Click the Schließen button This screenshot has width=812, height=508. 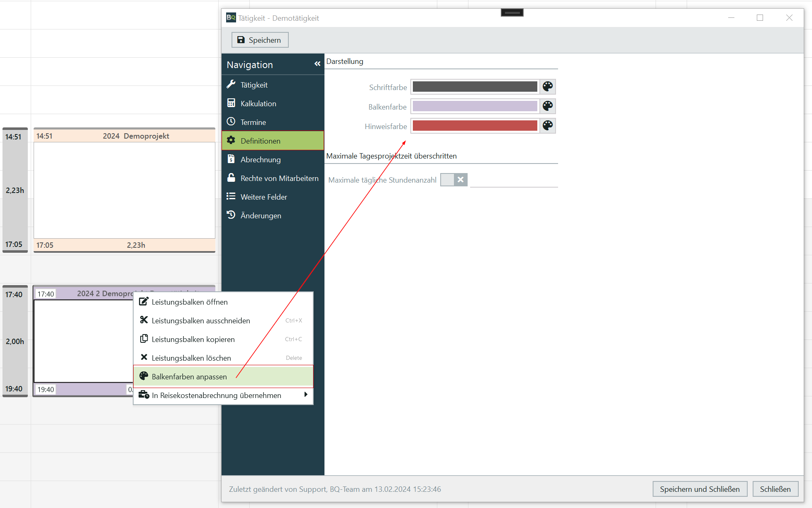(x=775, y=489)
